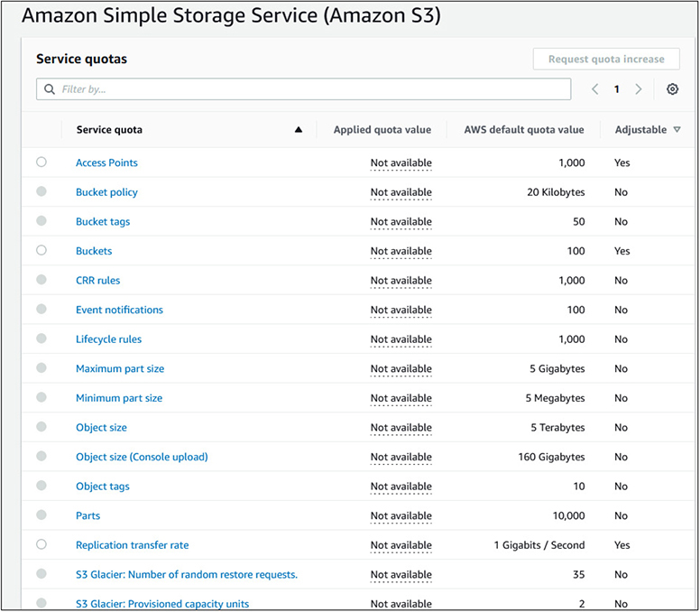The width and height of the screenshot is (700, 612).
Task: Click the Service quota column header
Action: click(109, 130)
